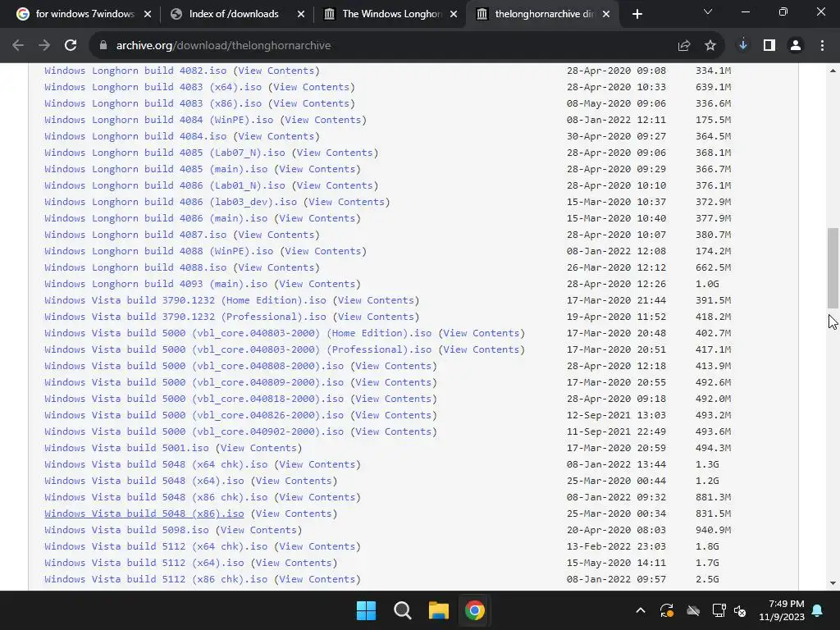Viewport: 840px width, 630px height.
Task: Reload the archive.org page
Action: pyautogui.click(x=71, y=46)
